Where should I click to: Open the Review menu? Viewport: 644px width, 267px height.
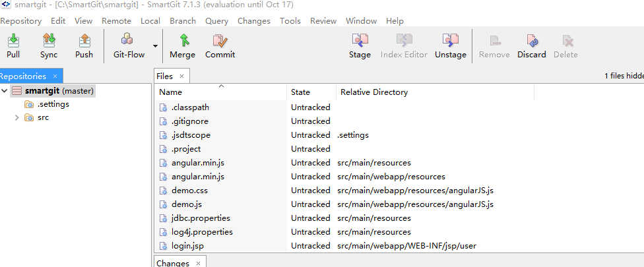point(323,21)
